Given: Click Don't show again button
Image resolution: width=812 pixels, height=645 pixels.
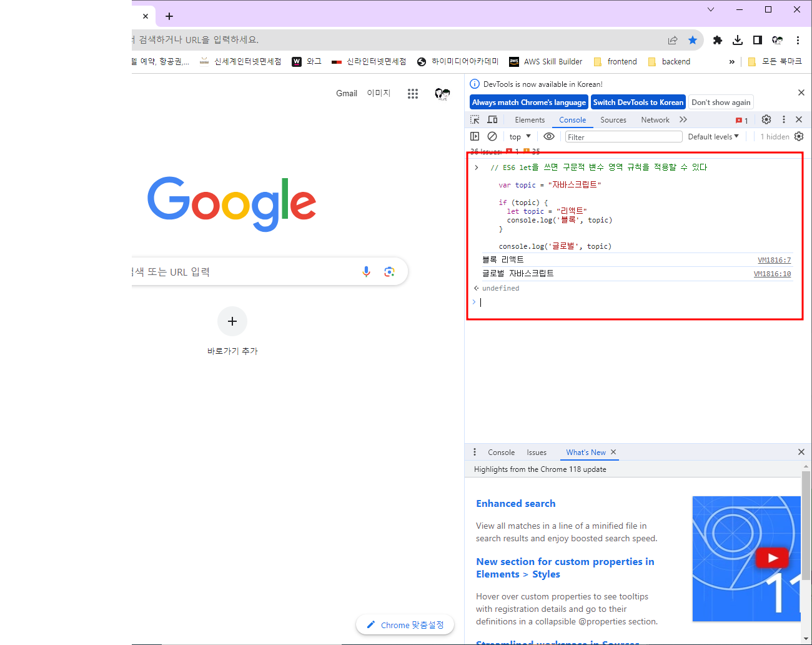Looking at the screenshot, I should tap(721, 102).
